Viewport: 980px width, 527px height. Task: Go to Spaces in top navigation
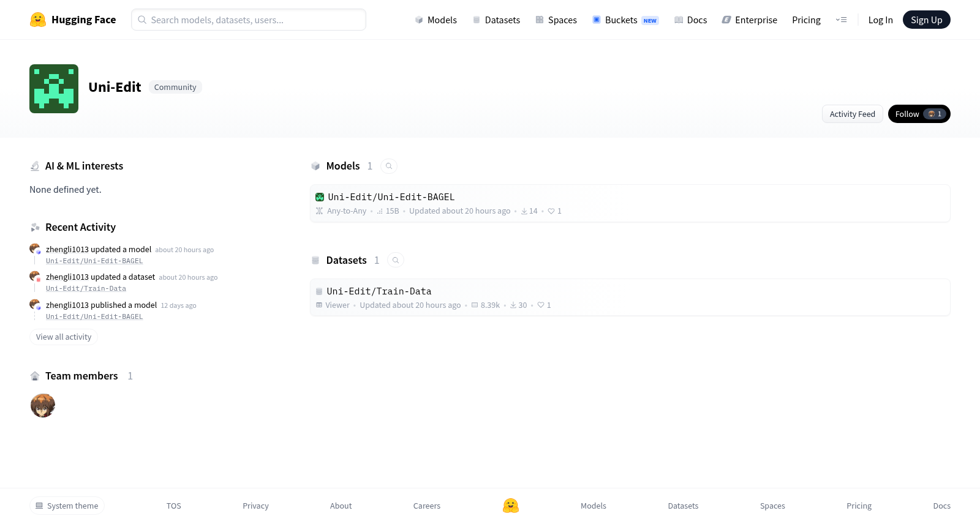(556, 20)
